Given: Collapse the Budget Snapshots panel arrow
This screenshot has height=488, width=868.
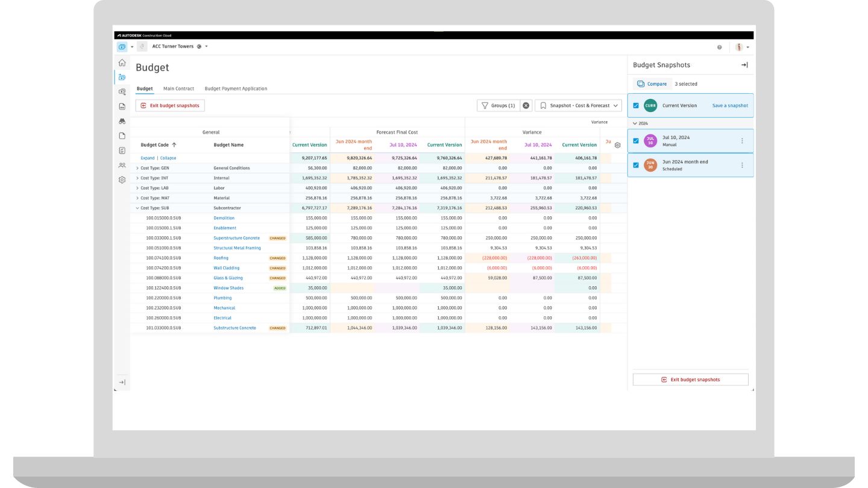Looking at the screenshot, I should click(x=744, y=65).
